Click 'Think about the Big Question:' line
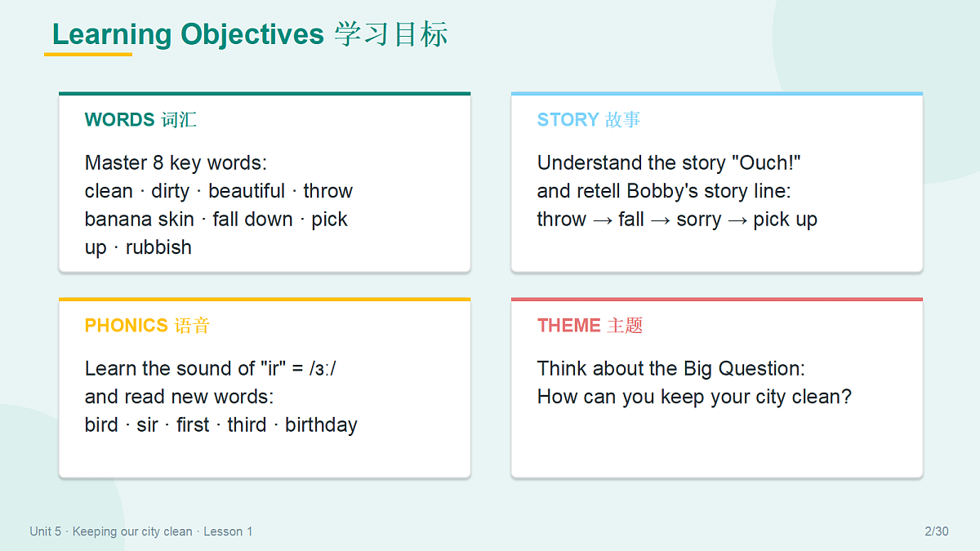This screenshot has height=551, width=980. (x=671, y=369)
